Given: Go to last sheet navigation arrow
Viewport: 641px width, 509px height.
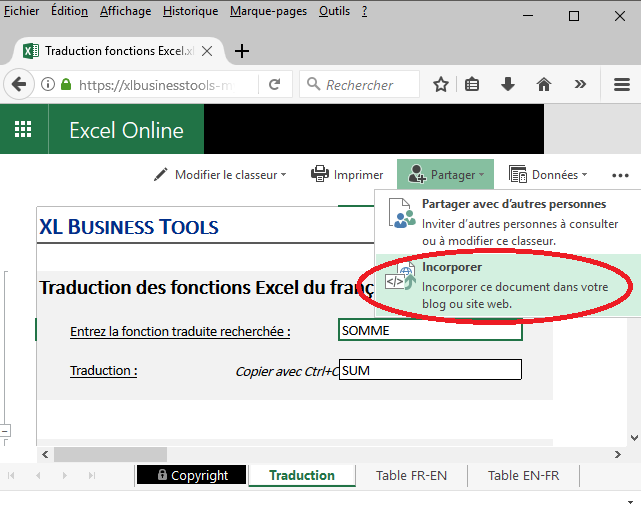Looking at the screenshot, I should click(92, 475).
